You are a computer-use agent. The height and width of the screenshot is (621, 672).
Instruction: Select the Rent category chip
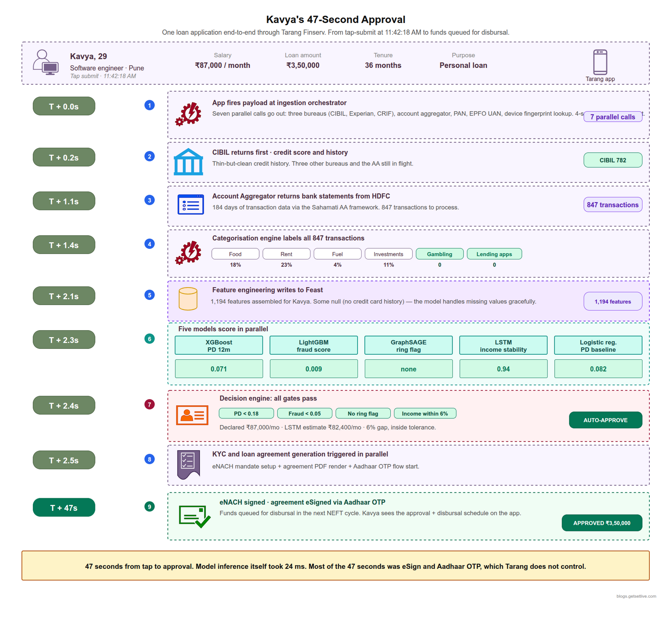click(x=286, y=254)
